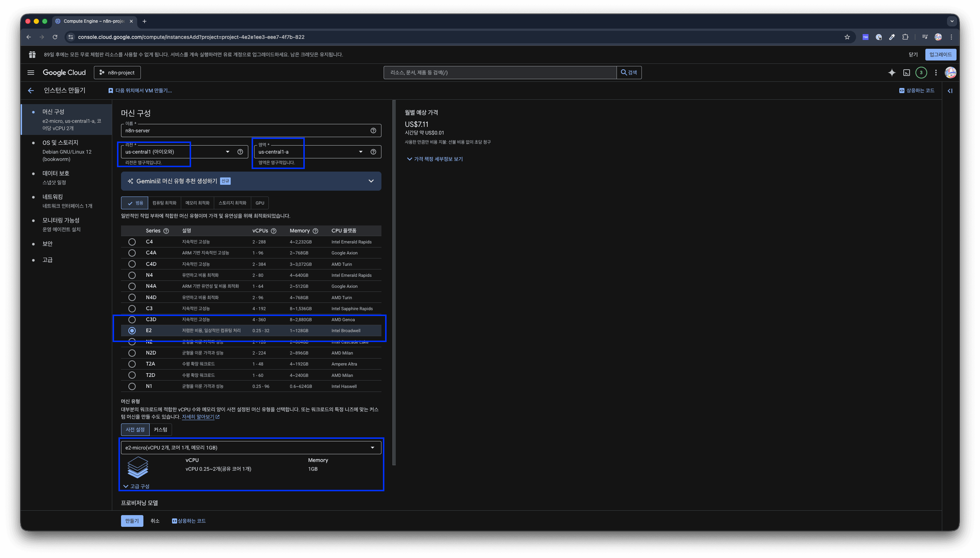Collapse the right side panel chevron
The width and height of the screenshot is (980, 558).
(951, 91)
